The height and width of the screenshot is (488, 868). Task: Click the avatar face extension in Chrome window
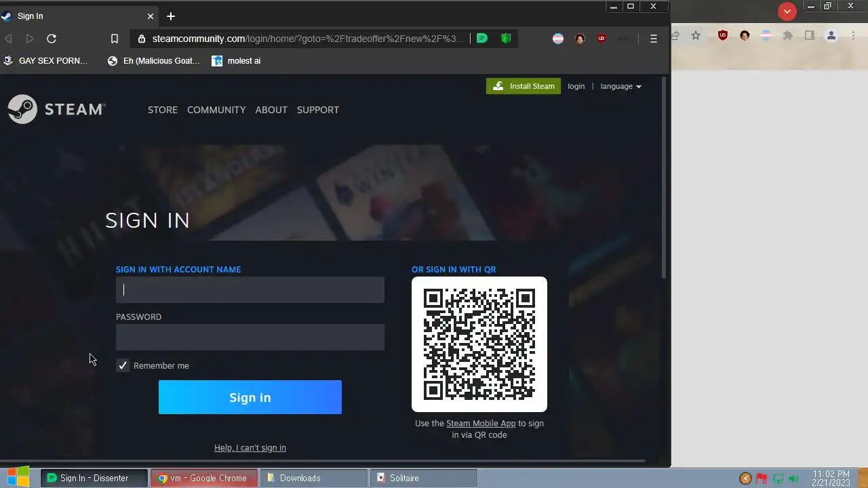[x=745, y=36]
